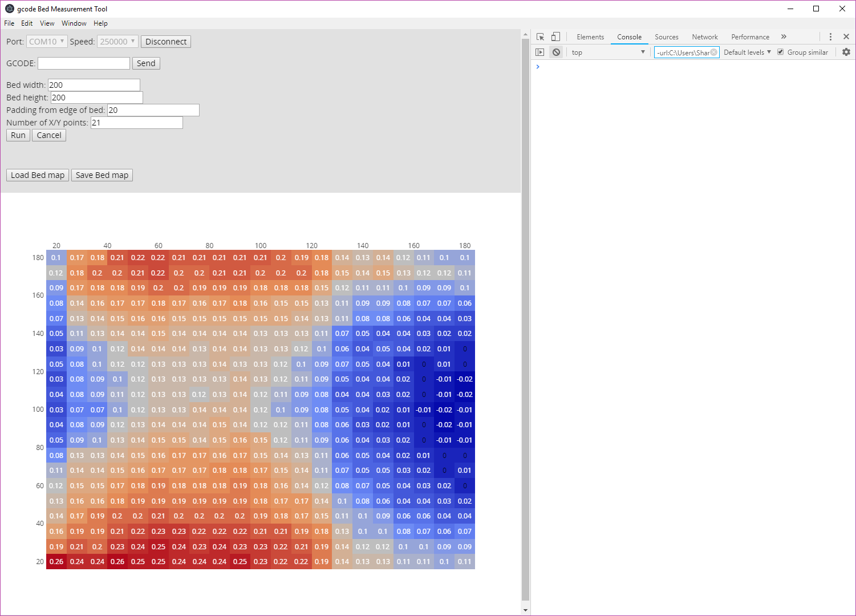856x616 pixels.
Task: Clear console with the ban icon
Action: 556,52
